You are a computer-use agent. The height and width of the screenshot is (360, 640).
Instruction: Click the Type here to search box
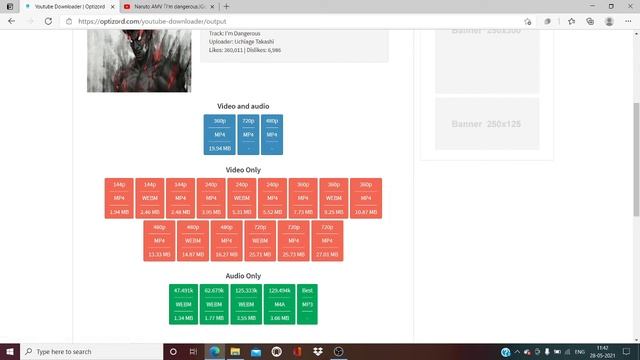91,351
